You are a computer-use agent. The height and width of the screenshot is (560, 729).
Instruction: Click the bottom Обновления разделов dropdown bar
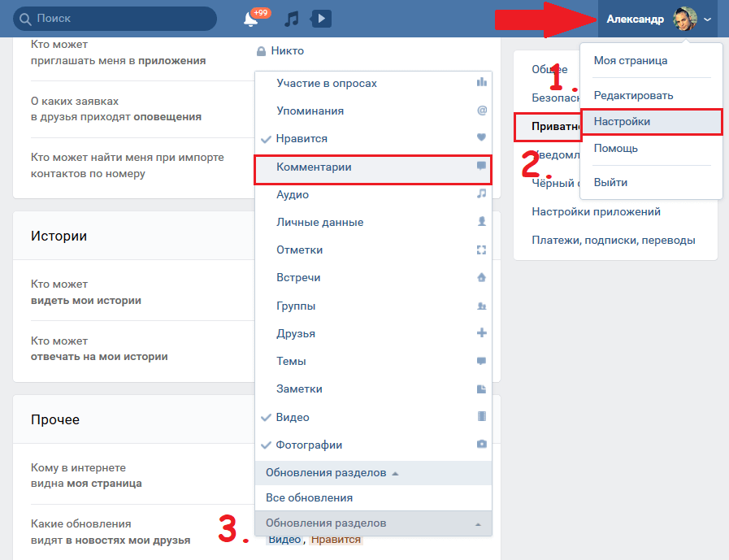tap(373, 523)
